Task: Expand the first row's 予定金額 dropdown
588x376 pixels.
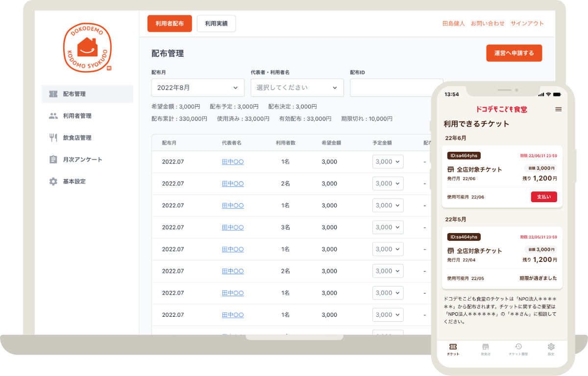Action: pyautogui.click(x=388, y=162)
